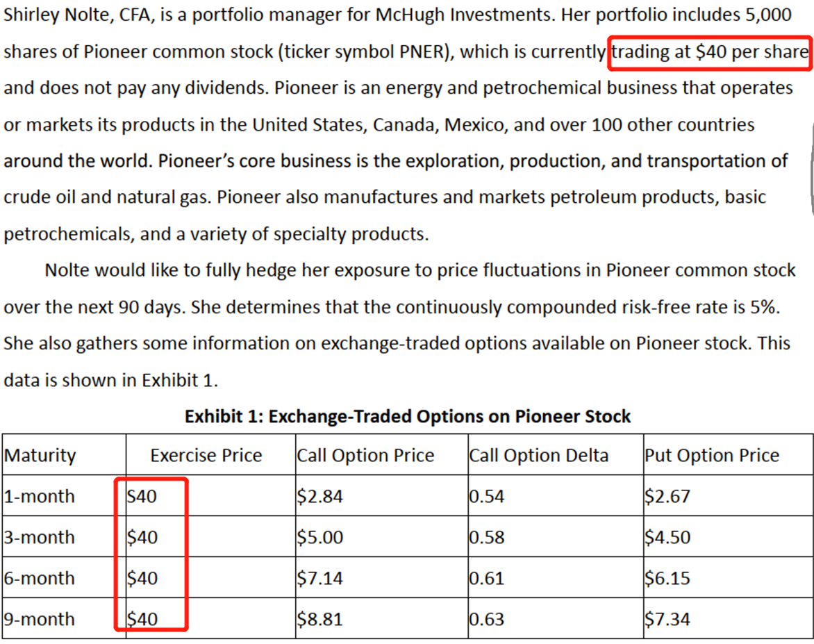The image size is (814, 644).
Task: Click the 0.63 call delta cell
Action: tap(486, 619)
